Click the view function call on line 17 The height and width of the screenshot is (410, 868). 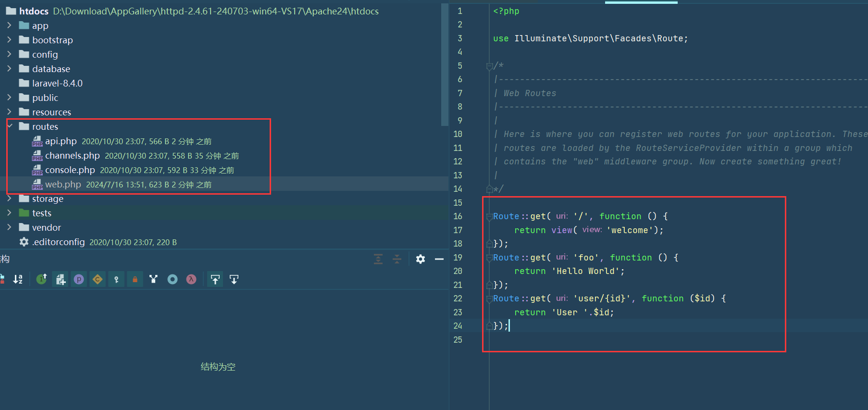click(x=562, y=230)
